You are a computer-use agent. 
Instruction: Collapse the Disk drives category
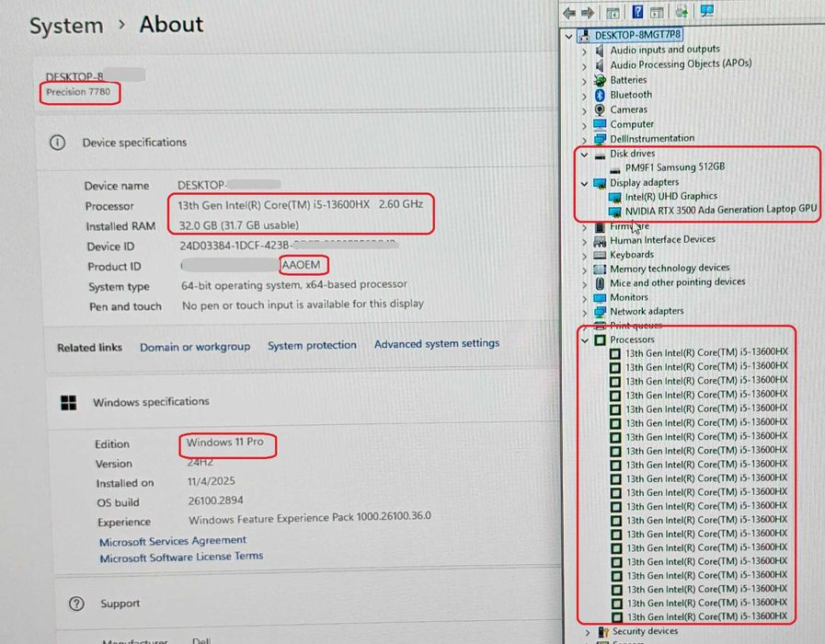(584, 155)
